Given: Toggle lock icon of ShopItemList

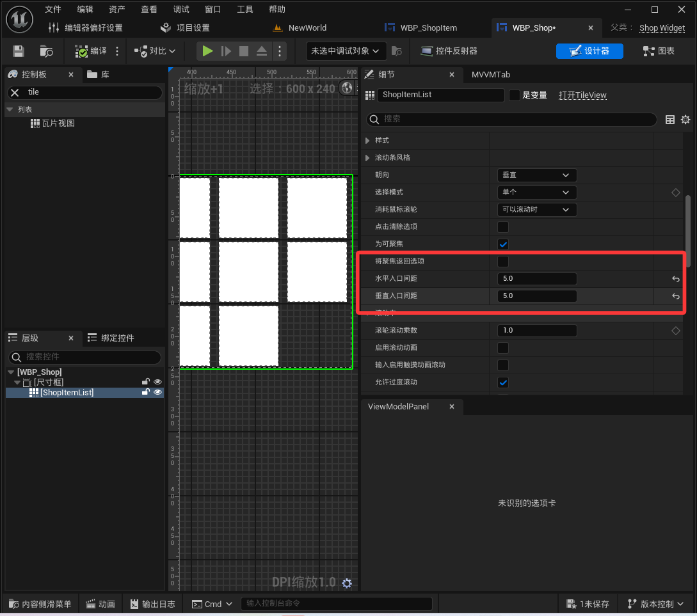Looking at the screenshot, I should (145, 392).
